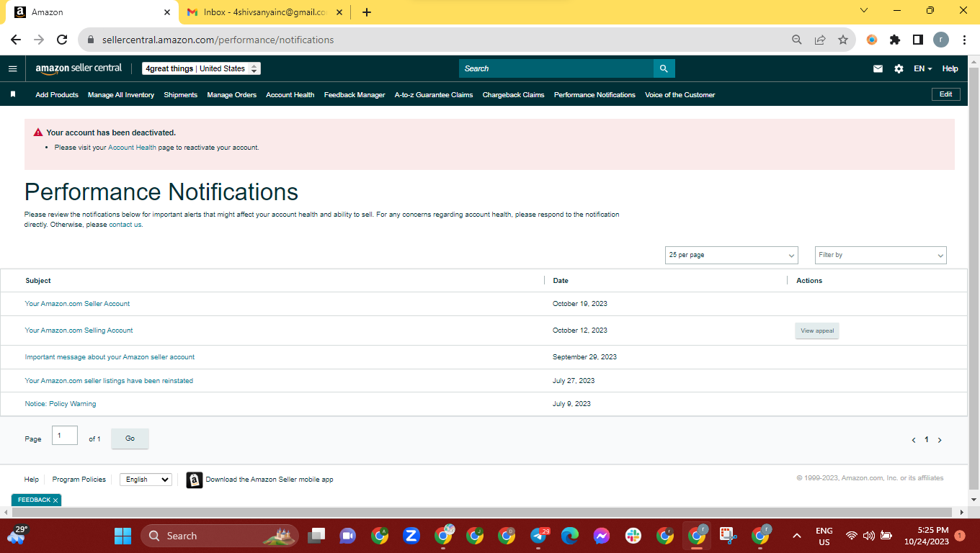The image size is (980, 553).
Task: View site information via the lock icon
Action: (91, 40)
